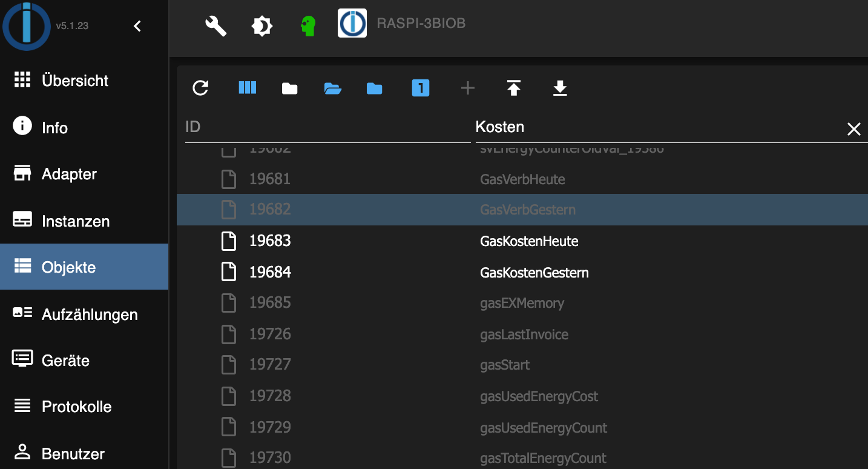Screen dimensions: 868x469
Task: Open Übersicht in the sidebar
Action: [84, 81]
